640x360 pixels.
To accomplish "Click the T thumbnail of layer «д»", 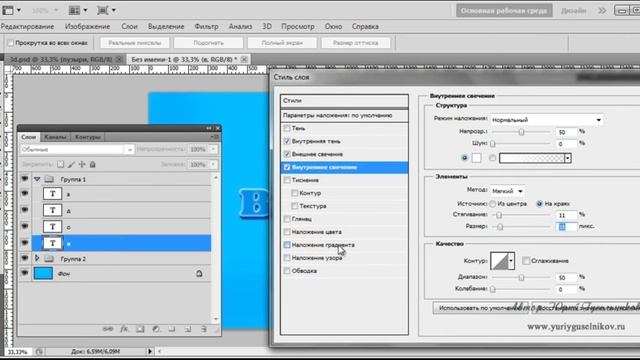I will tap(53, 210).
